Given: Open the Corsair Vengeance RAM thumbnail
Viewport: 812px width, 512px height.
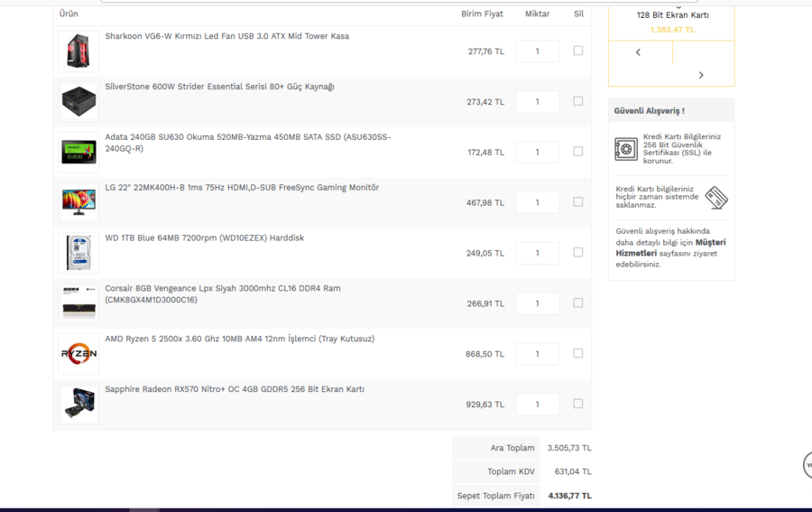Looking at the screenshot, I should click(78, 303).
